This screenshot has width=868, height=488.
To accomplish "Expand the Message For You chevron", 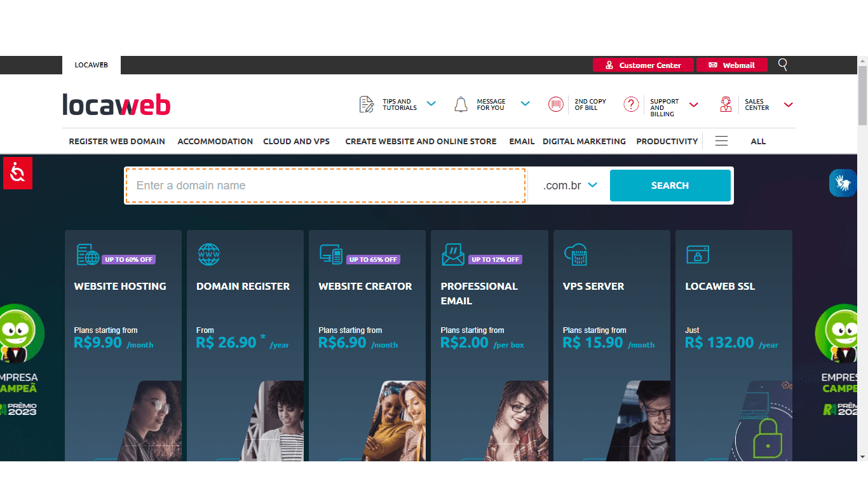I will click(x=525, y=104).
